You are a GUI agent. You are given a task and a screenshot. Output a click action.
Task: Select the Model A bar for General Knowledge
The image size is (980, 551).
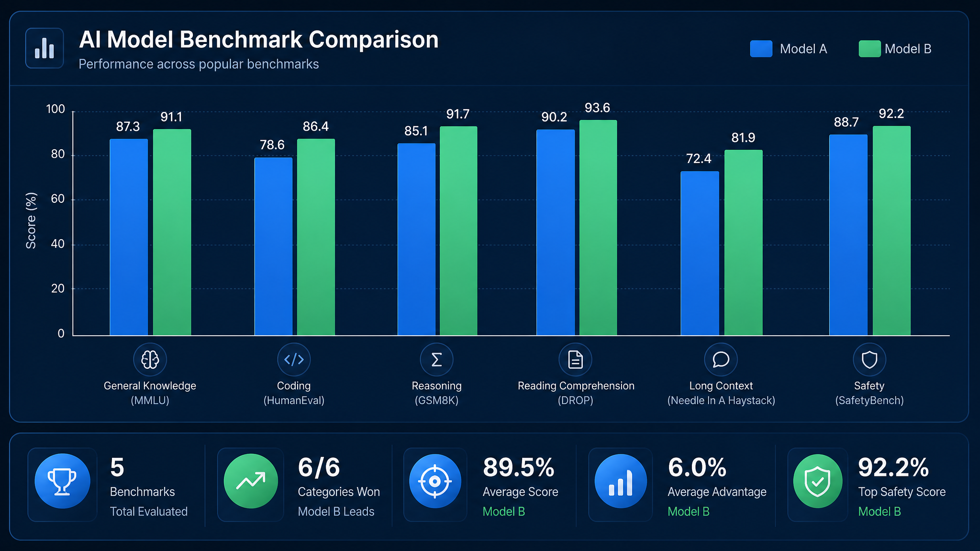point(129,237)
